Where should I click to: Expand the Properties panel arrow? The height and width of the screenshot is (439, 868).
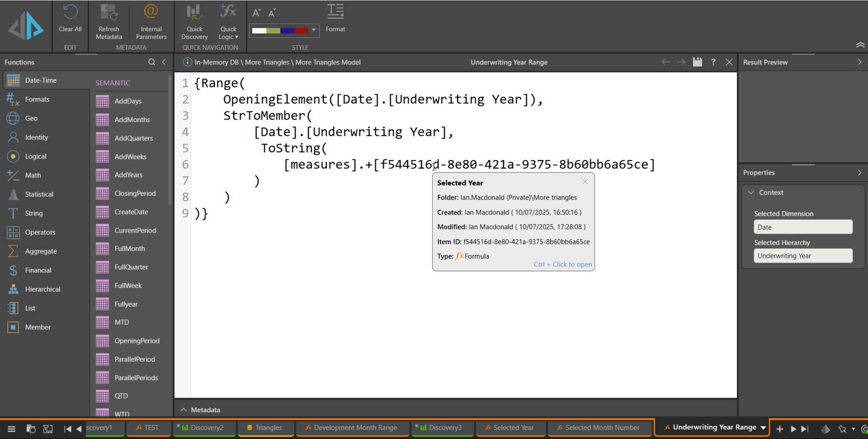click(x=859, y=173)
